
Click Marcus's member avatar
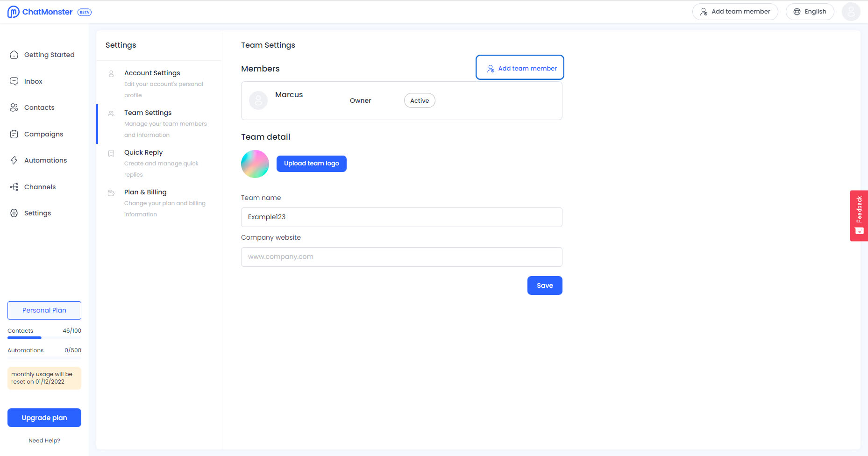point(258,100)
